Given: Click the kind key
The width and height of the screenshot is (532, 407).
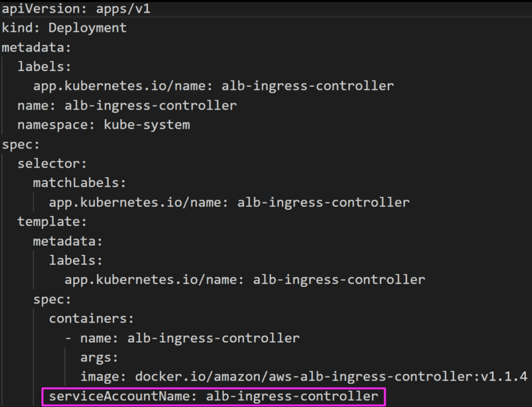Looking at the screenshot, I should [18, 28].
